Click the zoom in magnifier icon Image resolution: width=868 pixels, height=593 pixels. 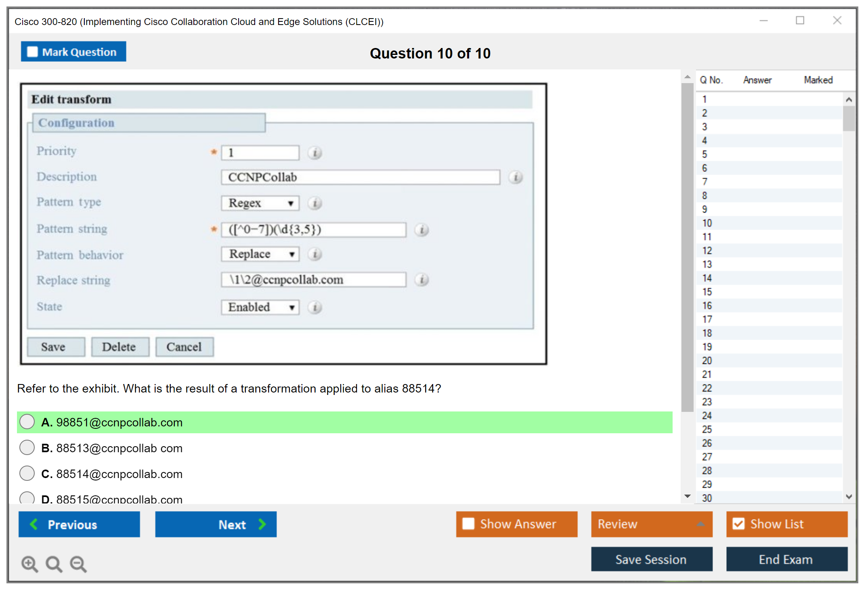(x=29, y=564)
